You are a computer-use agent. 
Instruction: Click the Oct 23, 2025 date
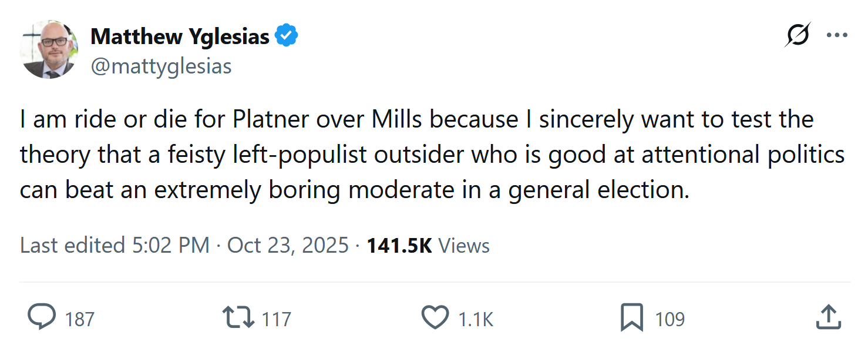coord(288,245)
